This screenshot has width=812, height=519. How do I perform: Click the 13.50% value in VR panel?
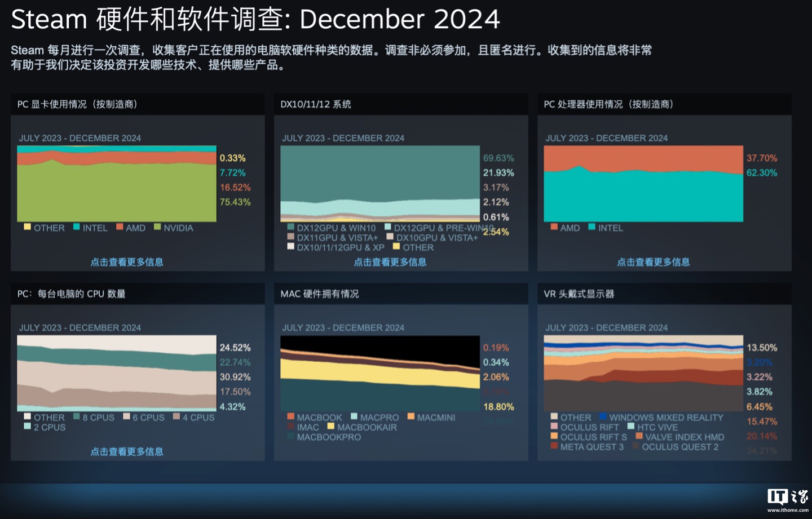coord(762,348)
